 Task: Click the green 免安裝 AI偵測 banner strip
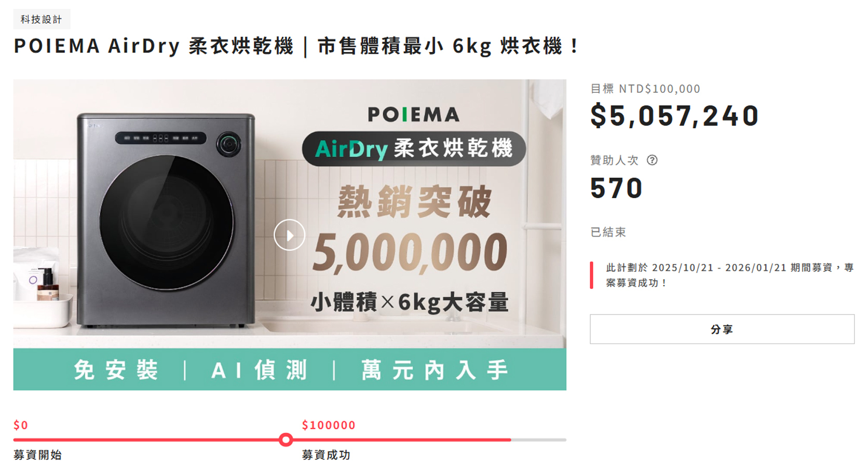(x=290, y=369)
